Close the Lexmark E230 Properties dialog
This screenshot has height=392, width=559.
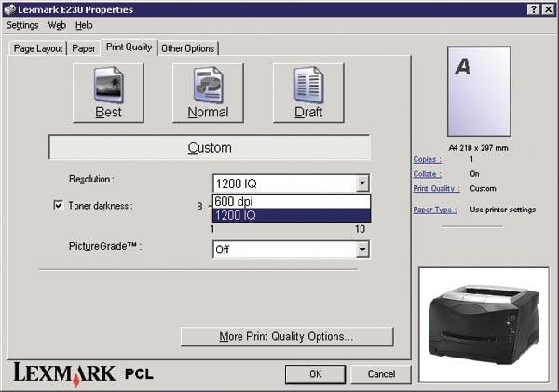[549, 9]
